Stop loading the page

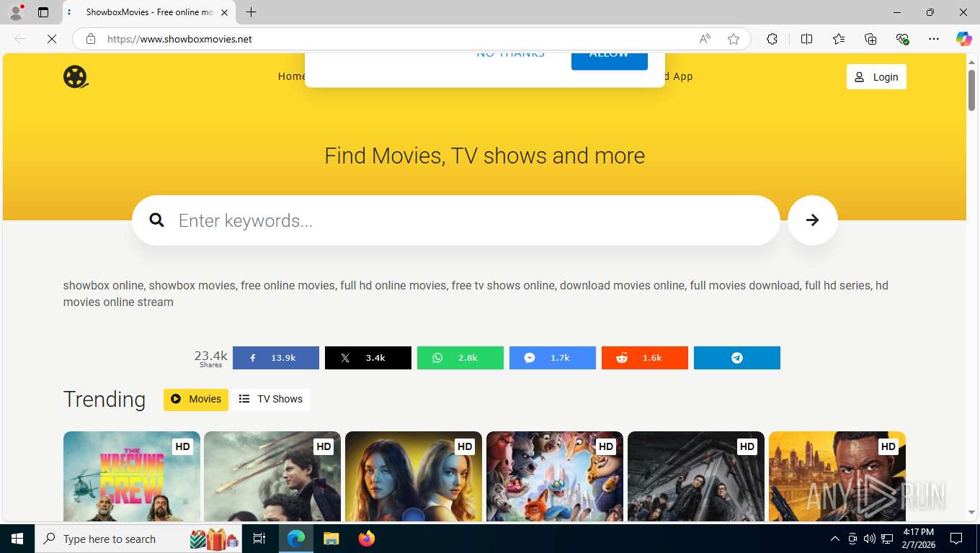click(52, 39)
